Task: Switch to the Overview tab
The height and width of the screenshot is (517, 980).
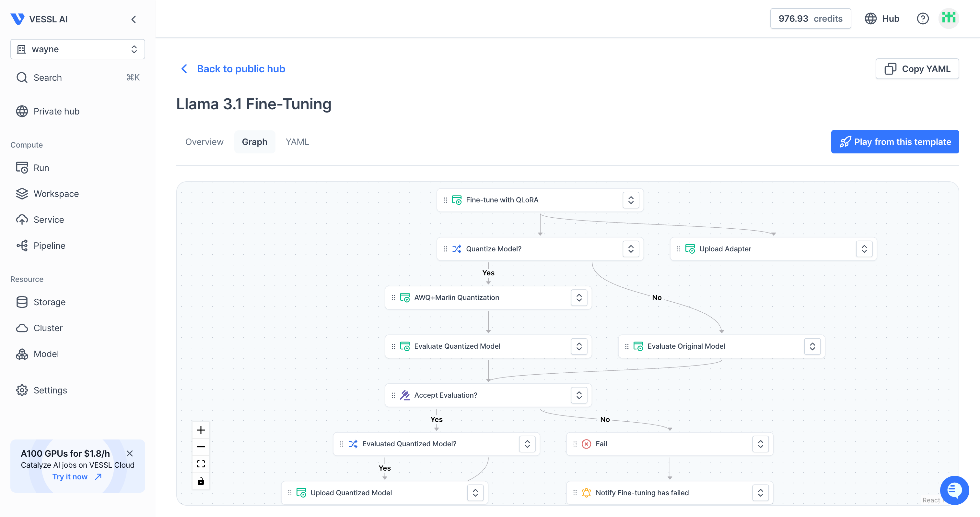Action: pyautogui.click(x=204, y=142)
